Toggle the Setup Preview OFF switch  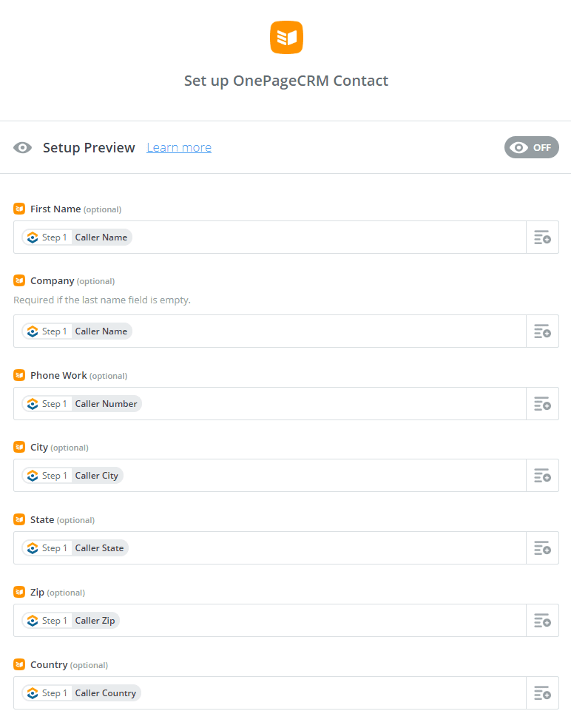coord(532,148)
